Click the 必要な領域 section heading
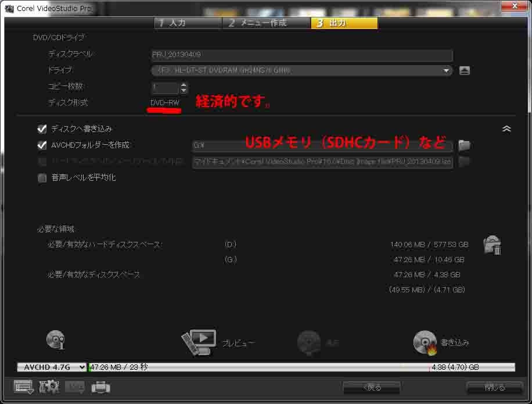The height and width of the screenshot is (404, 532). coord(55,229)
